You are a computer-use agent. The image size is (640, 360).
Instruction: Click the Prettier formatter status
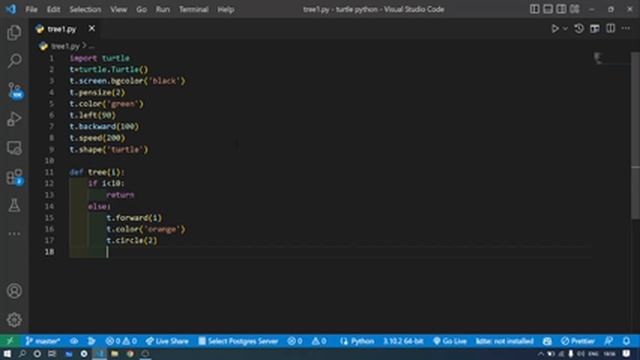pos(578,341)
